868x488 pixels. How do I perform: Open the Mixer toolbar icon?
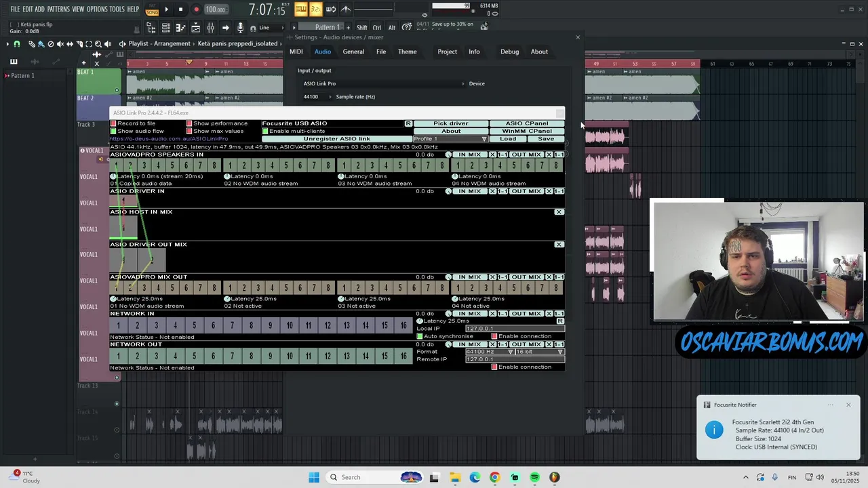click(210, 28)
